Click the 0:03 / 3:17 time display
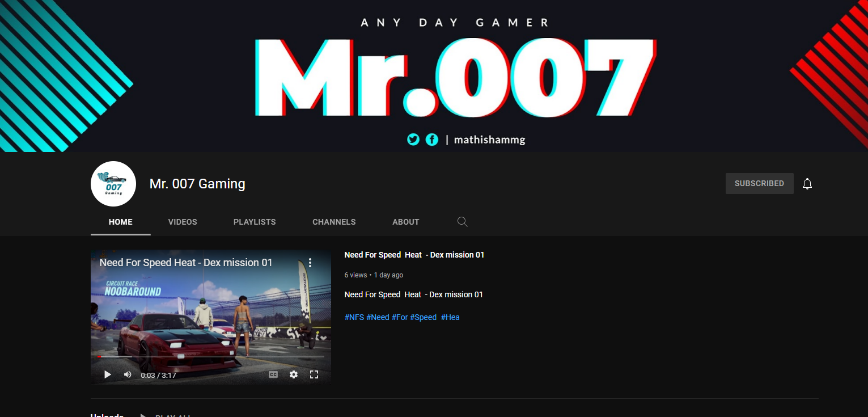This screenshot has height=417, width=868. tap(158, 375)
